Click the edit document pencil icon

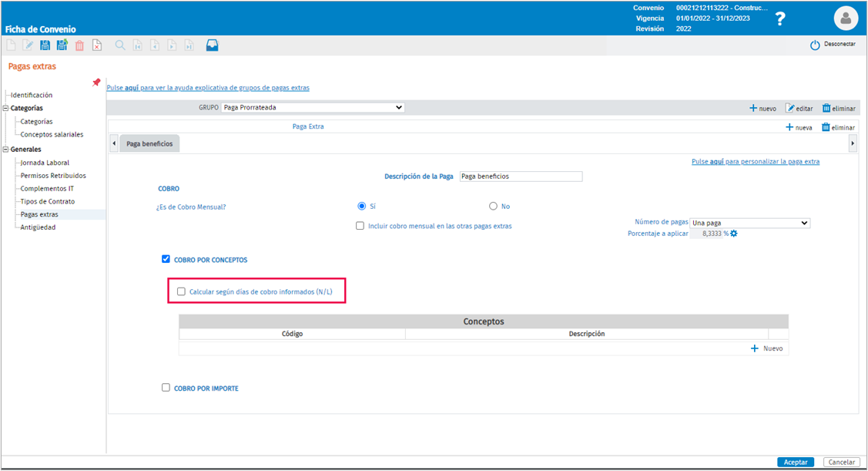28,45
